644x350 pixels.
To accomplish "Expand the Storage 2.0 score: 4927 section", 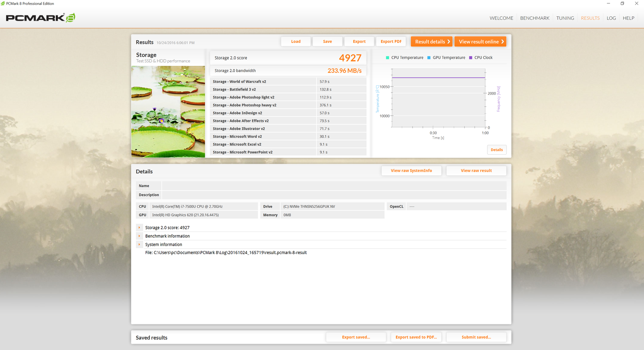I will (139, 228).
